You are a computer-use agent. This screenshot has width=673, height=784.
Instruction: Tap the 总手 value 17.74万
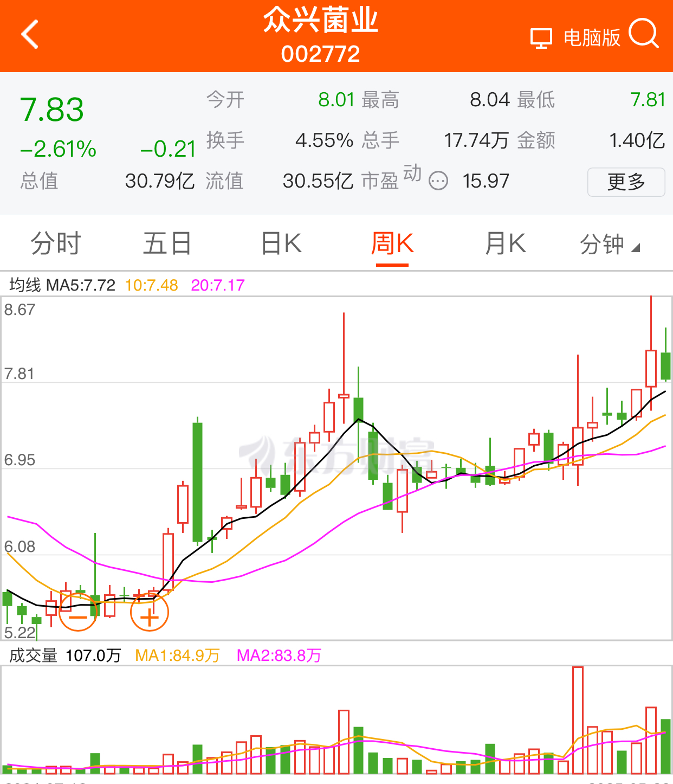point(476,140)
